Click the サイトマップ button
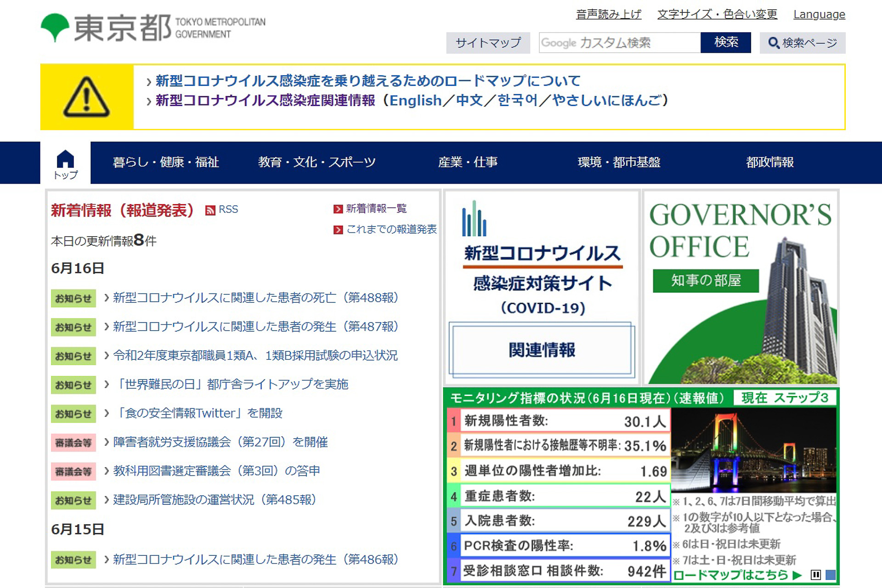Viewport: 882px width, 588px height. (488, 43)
